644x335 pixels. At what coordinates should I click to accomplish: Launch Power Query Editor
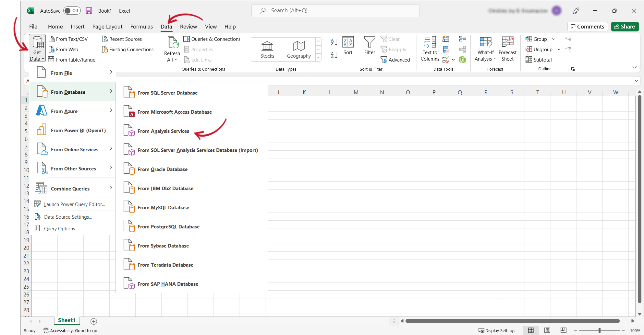click(x=73, y=204)
